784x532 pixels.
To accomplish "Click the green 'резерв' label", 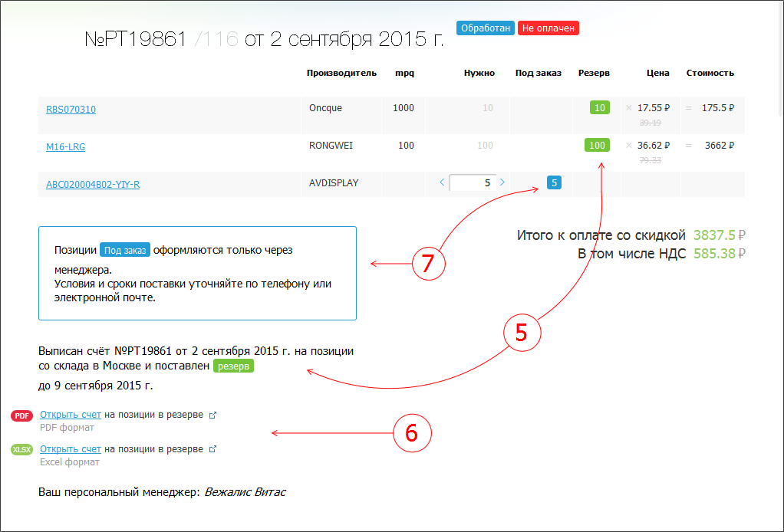I will point(233,366).
